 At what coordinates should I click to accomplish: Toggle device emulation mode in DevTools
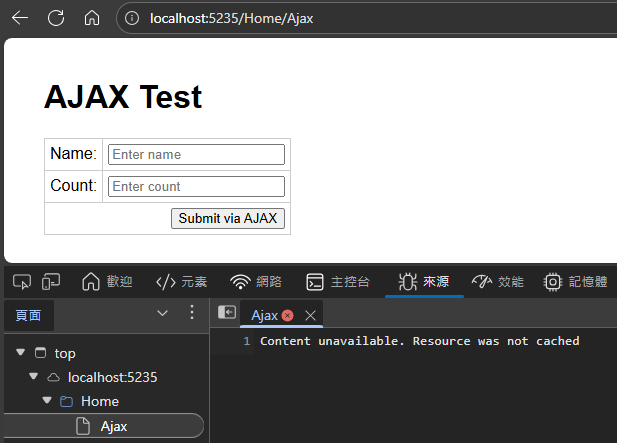pyautogui.click(x=50, y=281)
